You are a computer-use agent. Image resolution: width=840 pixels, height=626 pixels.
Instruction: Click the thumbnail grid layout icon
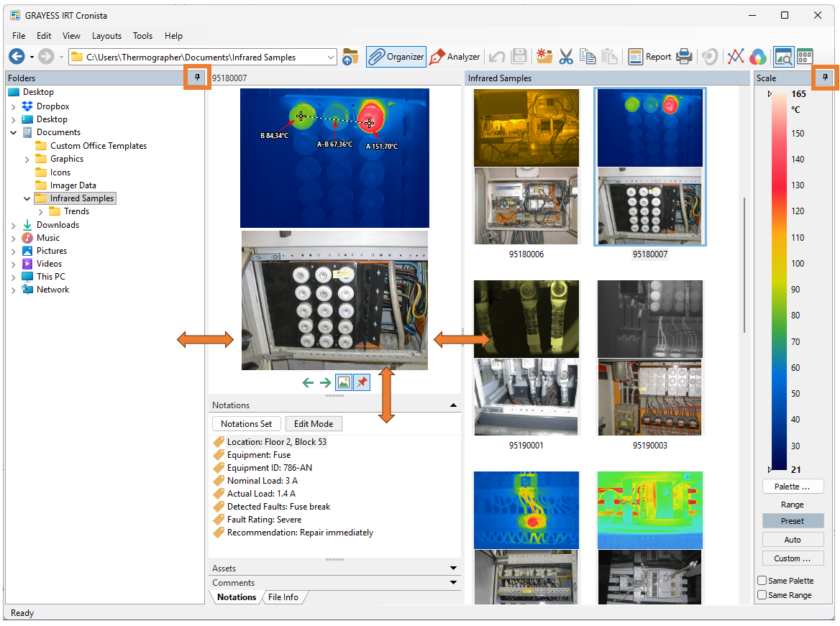(805, 57)
